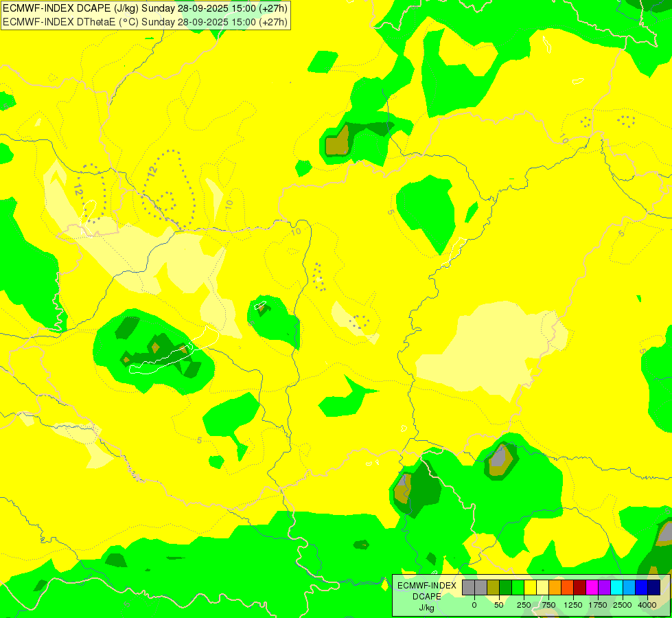Choose the magenta legend swatch

click(x=592, y=587)
